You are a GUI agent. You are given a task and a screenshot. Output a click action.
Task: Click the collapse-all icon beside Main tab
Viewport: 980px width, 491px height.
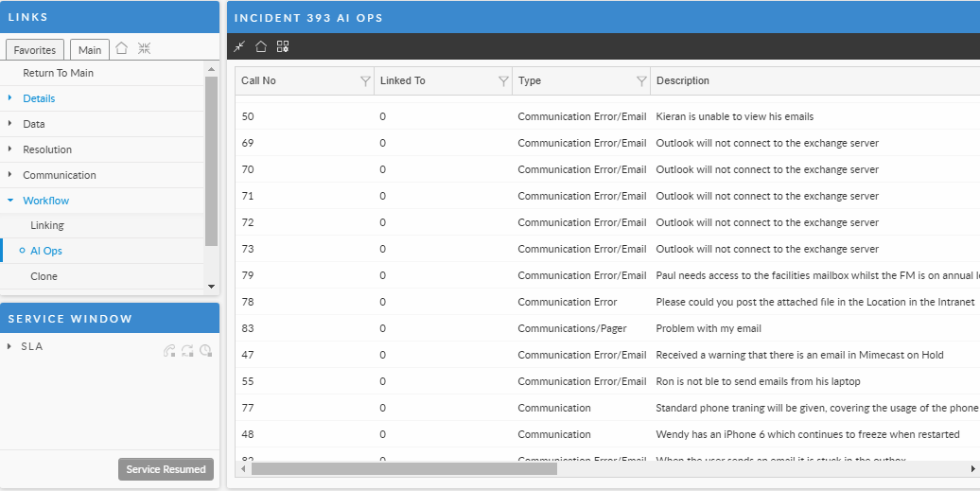(144, 48)
